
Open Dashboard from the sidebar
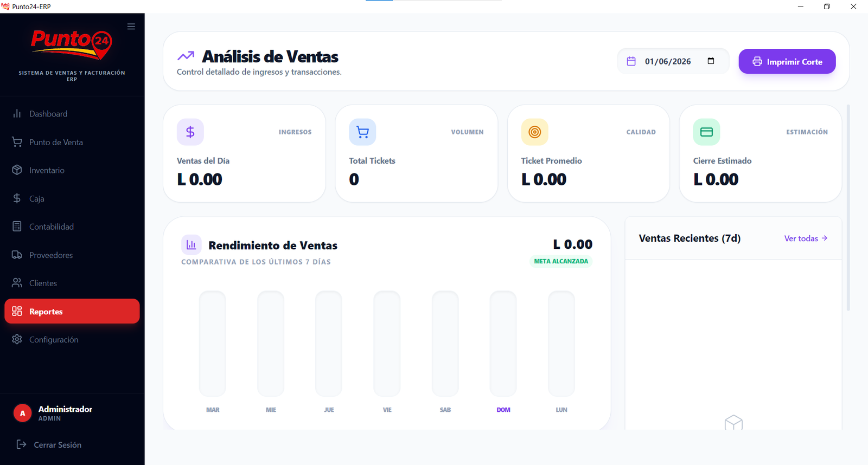pos(72,114)
